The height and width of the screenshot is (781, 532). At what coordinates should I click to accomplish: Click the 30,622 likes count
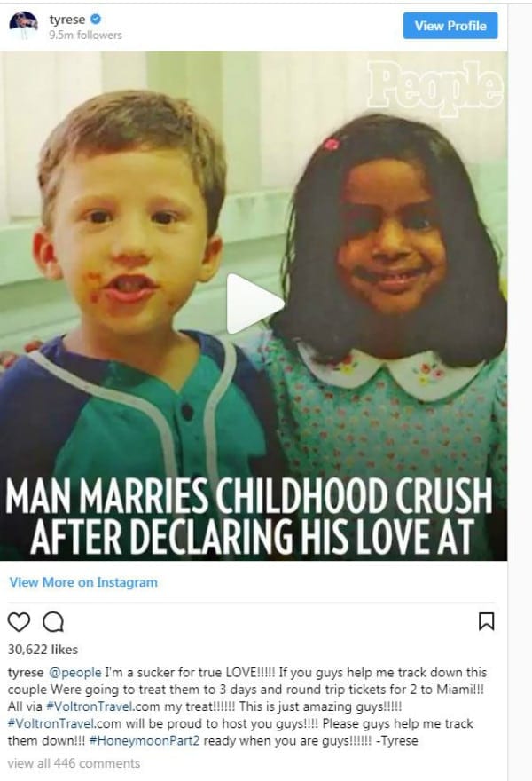pyautogui.click(x=43, y=650)
